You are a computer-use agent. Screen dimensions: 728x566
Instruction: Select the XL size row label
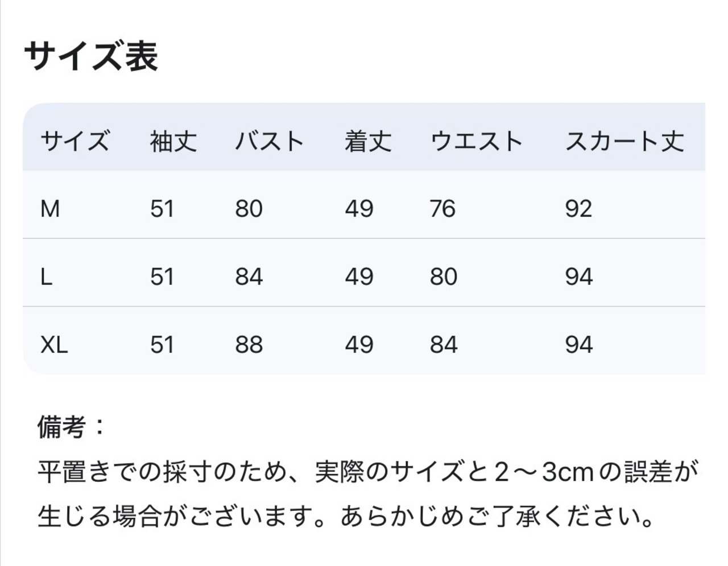pos(54,345)
